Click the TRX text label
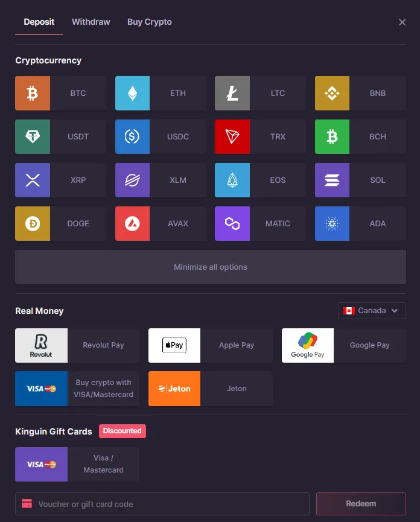This screenshot has width=420, height=522. pyautogui.click(x=278, y=136)
